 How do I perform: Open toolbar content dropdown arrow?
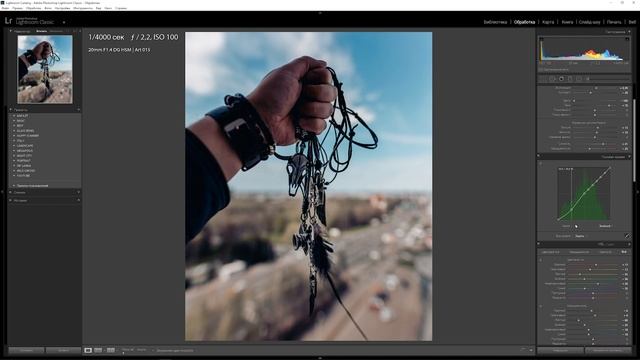coord(531,350)
